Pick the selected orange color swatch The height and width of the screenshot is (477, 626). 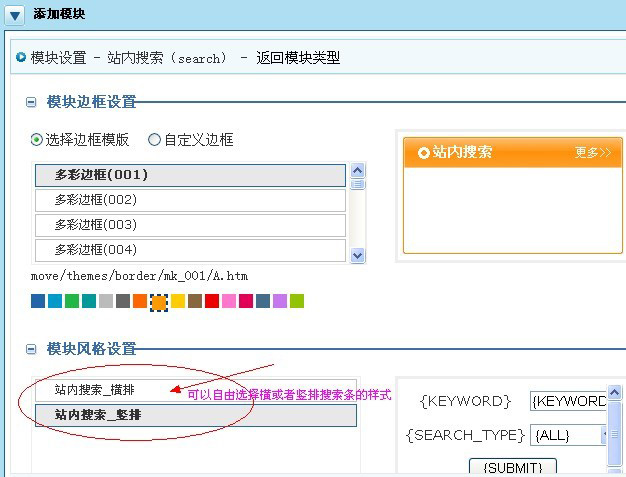[x=159, y=302]
